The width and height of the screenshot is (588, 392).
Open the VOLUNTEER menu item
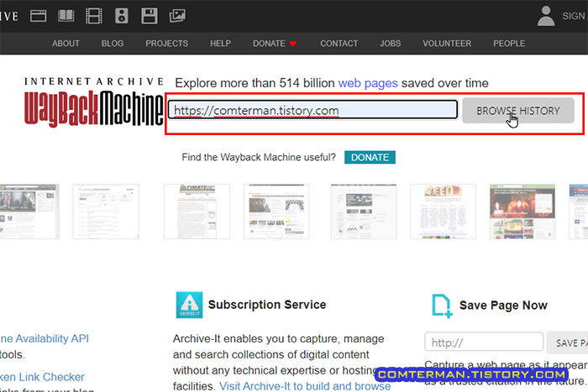pos(447,44)
